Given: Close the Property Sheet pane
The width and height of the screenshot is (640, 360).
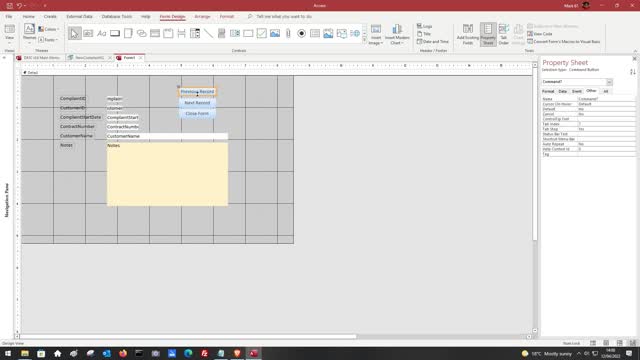Looking at the screenshot, I should [634, 59].
